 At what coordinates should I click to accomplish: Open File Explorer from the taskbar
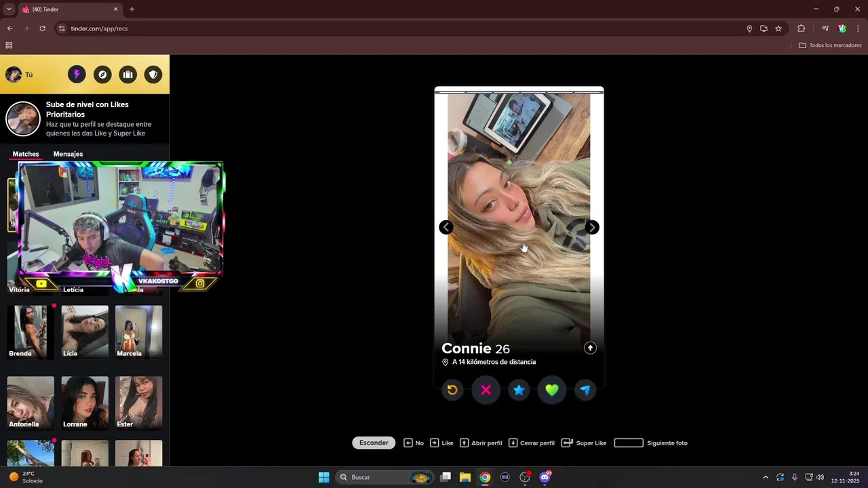click(465, 477)
